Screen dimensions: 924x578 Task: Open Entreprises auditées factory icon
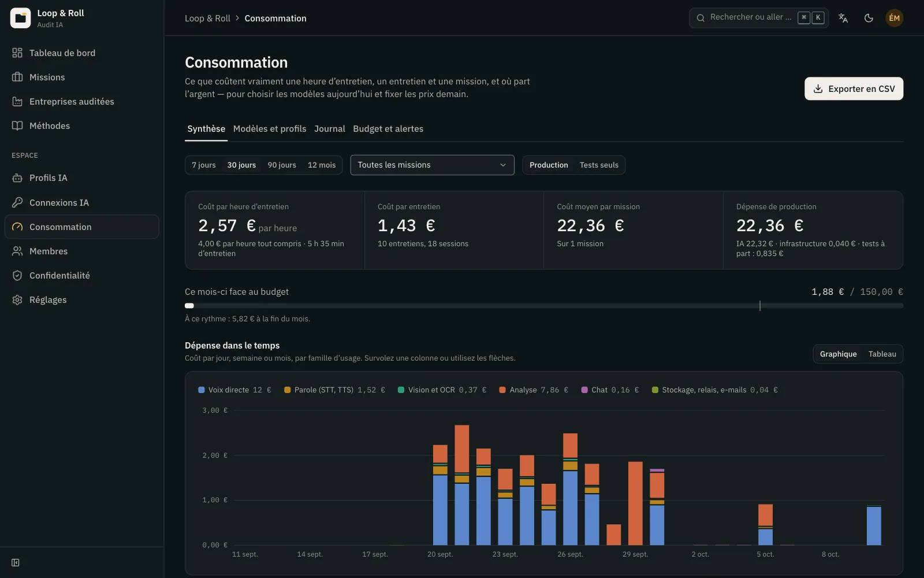(x=17, y=101)
